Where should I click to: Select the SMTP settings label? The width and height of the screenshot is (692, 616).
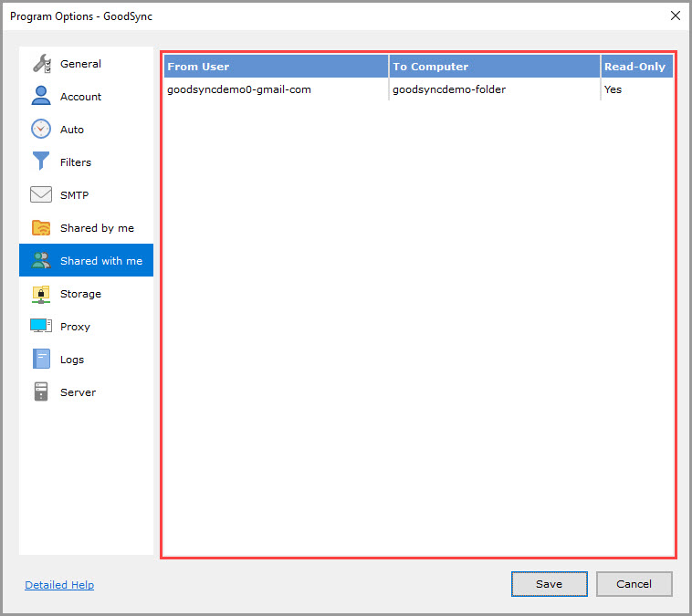[x=74, y=195]
